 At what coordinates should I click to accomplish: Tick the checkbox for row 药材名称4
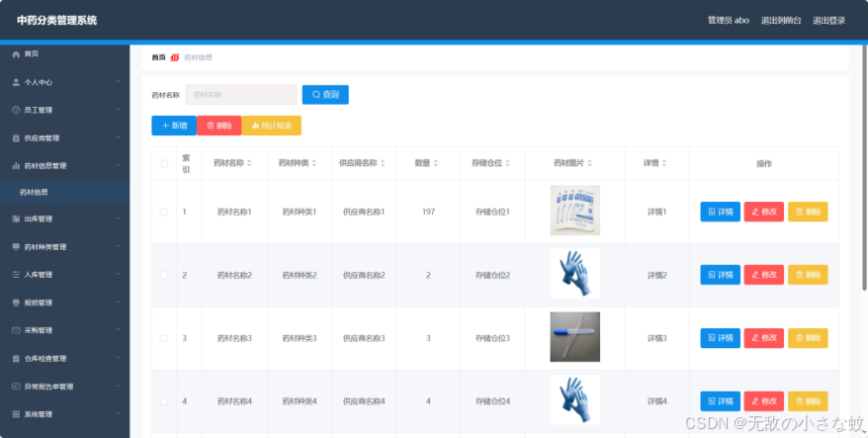164,401
